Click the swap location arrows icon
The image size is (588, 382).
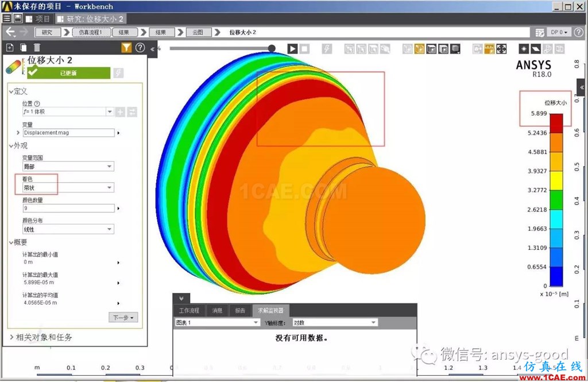(132, 112)
